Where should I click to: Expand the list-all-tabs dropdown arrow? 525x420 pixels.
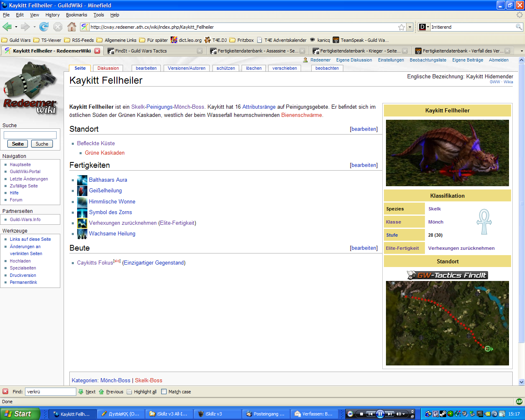[x=521, y=51]
